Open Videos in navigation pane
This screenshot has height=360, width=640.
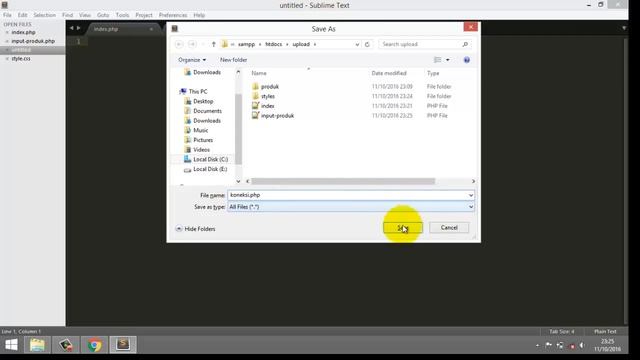coord(201,150)
